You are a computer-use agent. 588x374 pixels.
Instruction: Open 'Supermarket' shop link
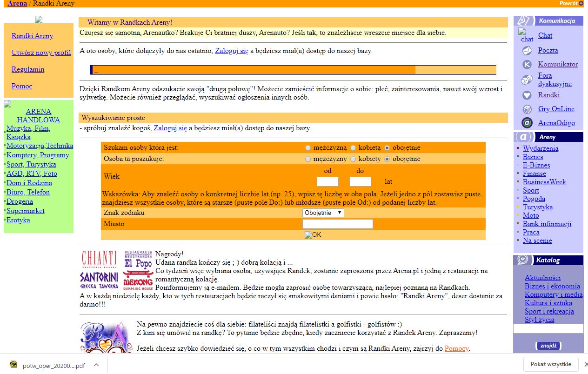26,211
